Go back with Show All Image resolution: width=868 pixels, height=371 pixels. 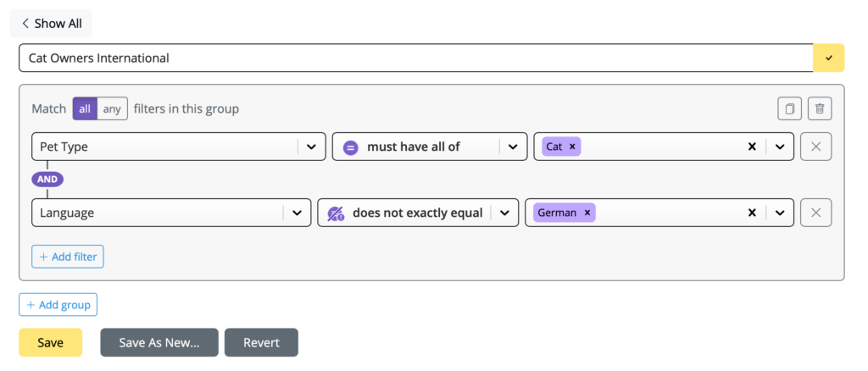point(51,24)
